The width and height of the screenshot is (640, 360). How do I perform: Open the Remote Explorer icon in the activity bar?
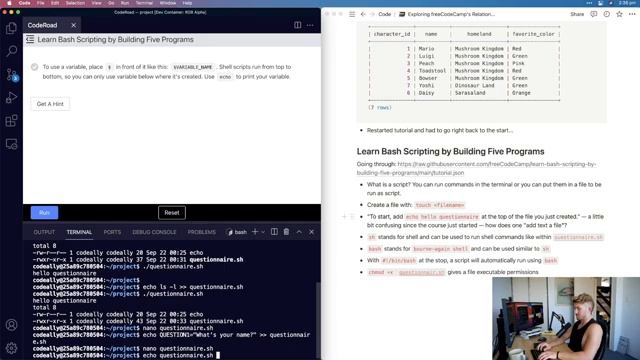click(11, 144)
